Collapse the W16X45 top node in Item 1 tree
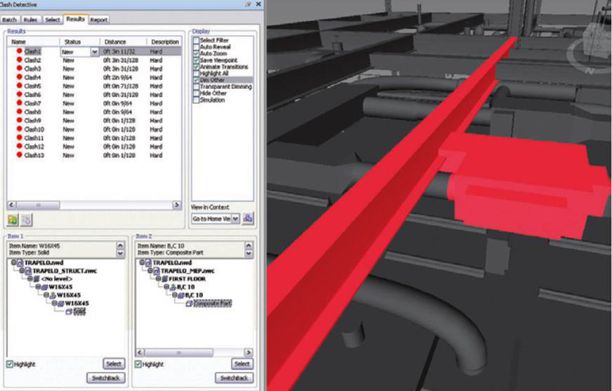612x391 pixels. pyautogui.click(x=38, y=287)
